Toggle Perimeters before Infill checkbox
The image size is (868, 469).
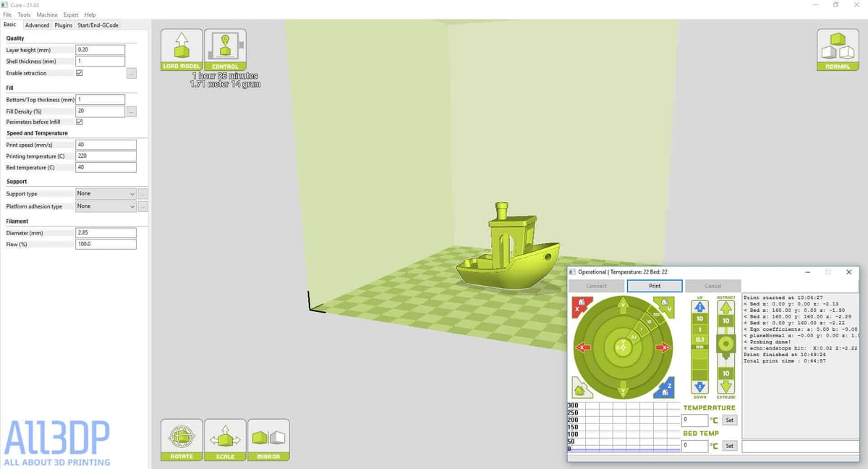pos(80,122)
